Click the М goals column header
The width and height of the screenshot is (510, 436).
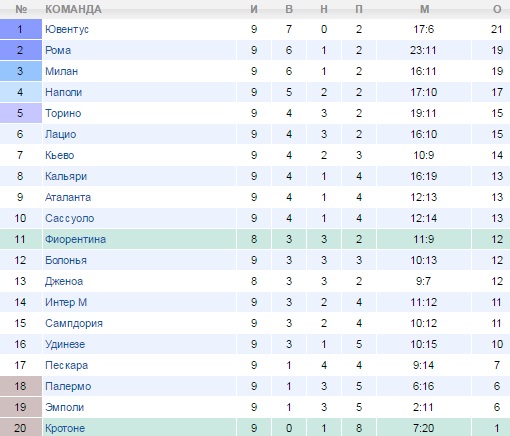click(x=424, y=9)
